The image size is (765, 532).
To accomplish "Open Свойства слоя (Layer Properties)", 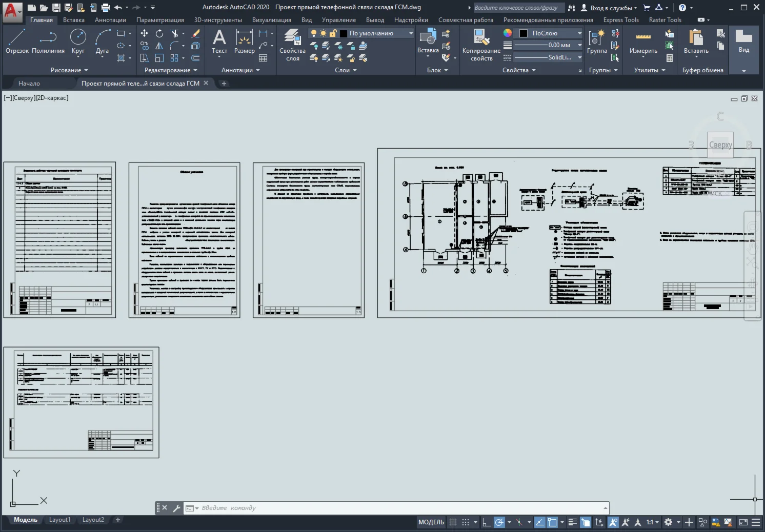I will [x=293, y=45].
